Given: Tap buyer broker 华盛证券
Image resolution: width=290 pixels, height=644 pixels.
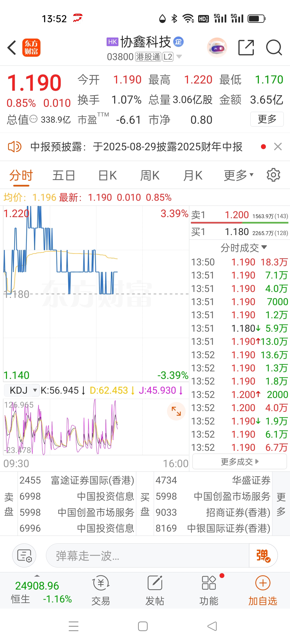Looking at the screenshot, I should (x=213, y=480).
